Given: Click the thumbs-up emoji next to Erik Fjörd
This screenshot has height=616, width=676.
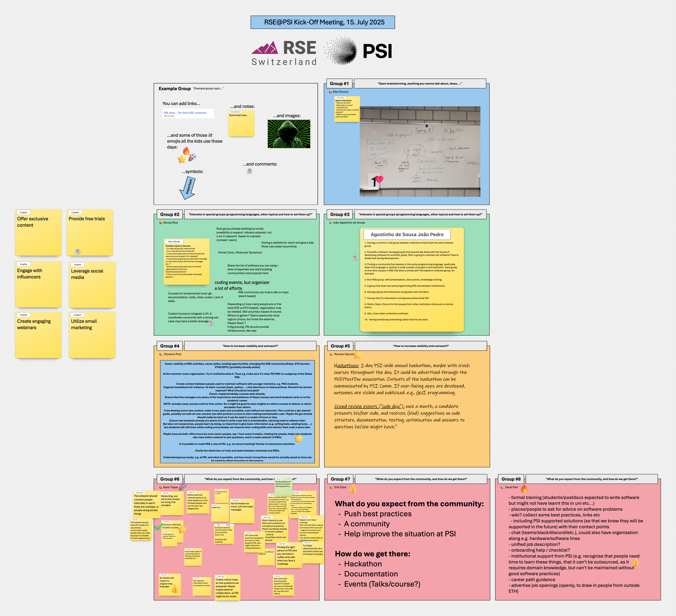Looking at the screenshot, I should pos(353,489).
